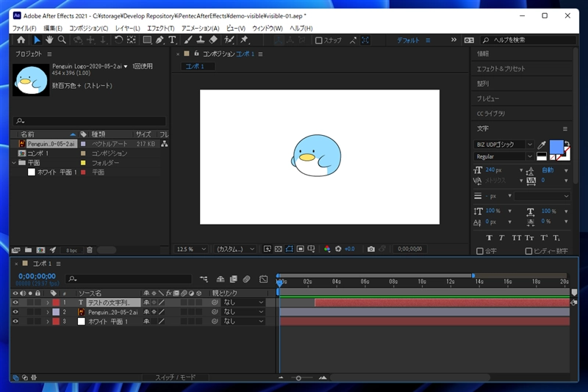The height and width of the screenshot is (392, 588).
Task: Open the (カスタム...) resolution dropdown
Action: point(235,249)
